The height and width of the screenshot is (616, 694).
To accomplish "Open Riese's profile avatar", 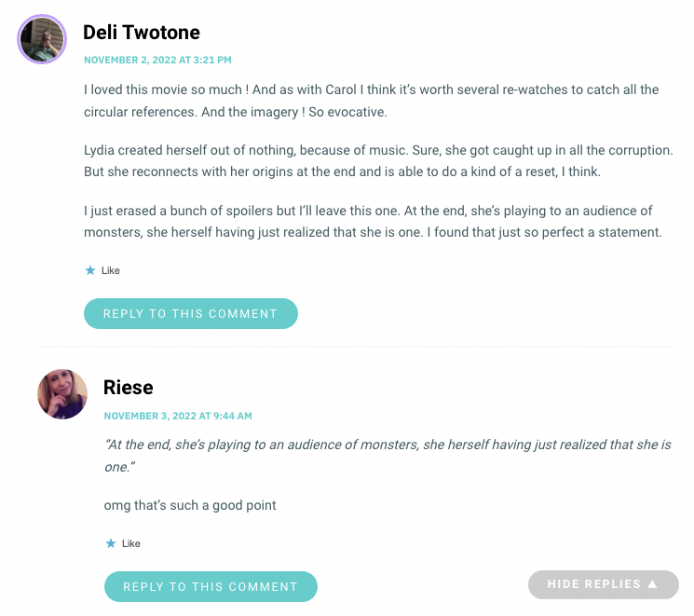I will pyautogui.click(x=62, y=394).
